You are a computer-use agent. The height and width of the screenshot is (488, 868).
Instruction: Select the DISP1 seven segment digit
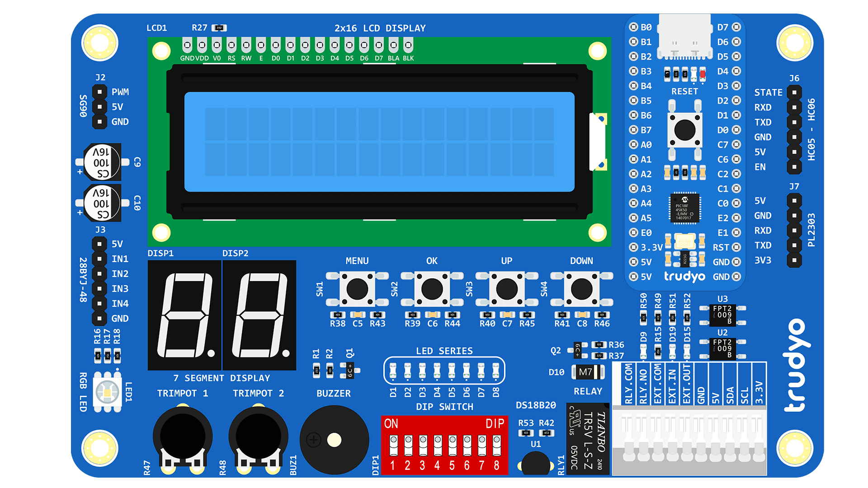click(x=184, y=315)
